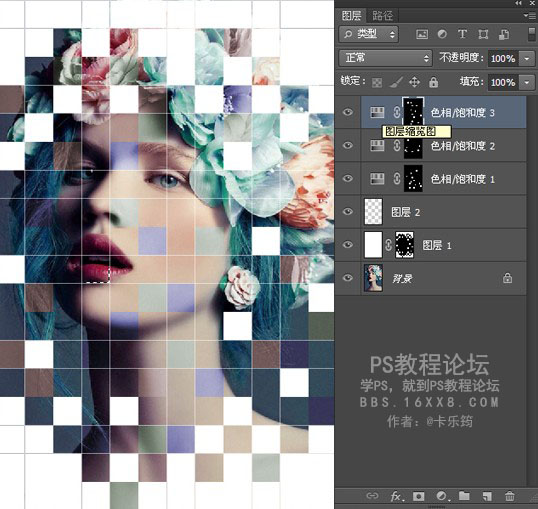Filter for adjustment layers icon

[442, 34]
